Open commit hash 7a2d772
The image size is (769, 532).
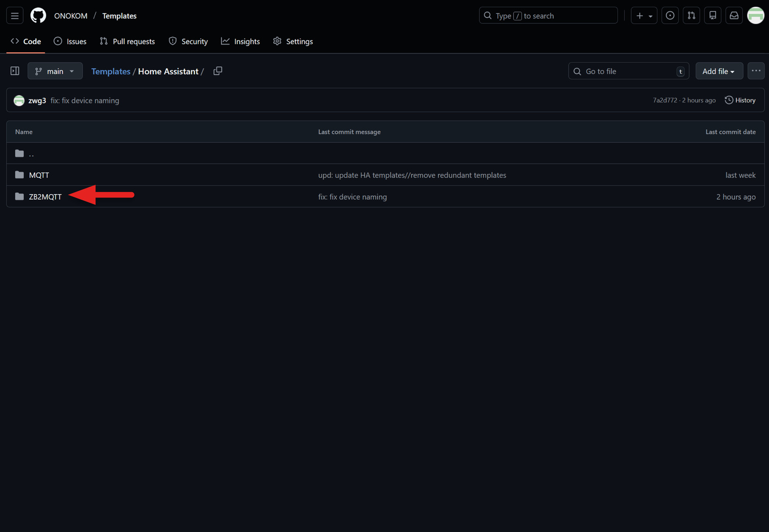click(x=665, y=100)
